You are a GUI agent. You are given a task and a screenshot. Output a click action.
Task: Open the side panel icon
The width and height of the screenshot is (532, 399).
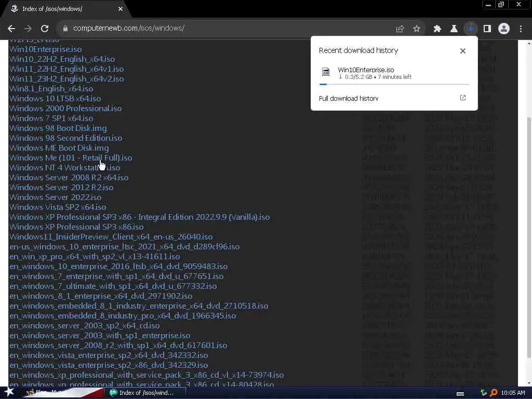487,29
